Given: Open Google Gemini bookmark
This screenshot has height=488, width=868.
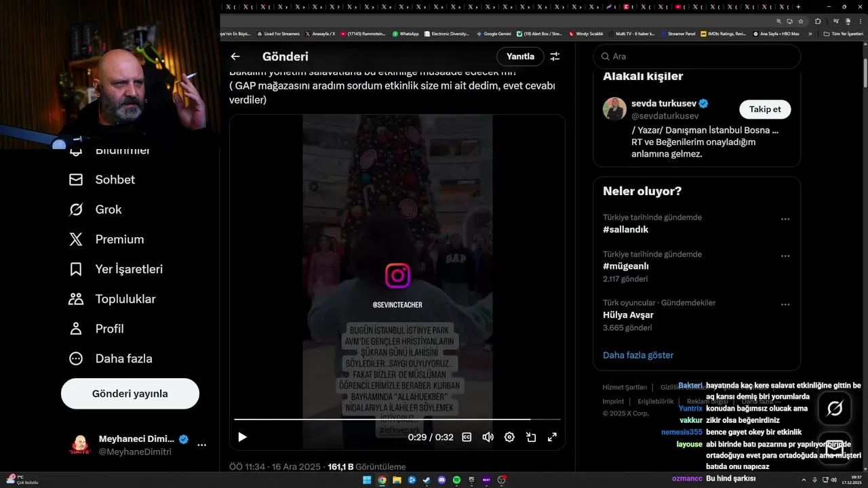Looking at the screenshot, I should 494,33.
